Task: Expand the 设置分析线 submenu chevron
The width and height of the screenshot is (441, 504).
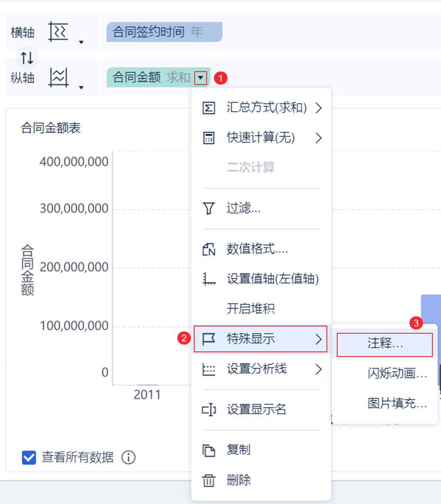Action: pos(318,369)
